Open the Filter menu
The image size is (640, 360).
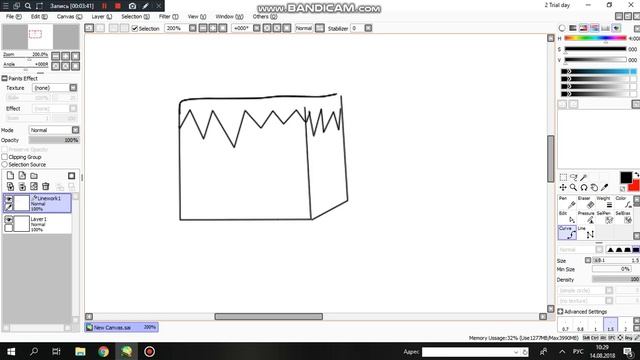click(x=169, y=17)
